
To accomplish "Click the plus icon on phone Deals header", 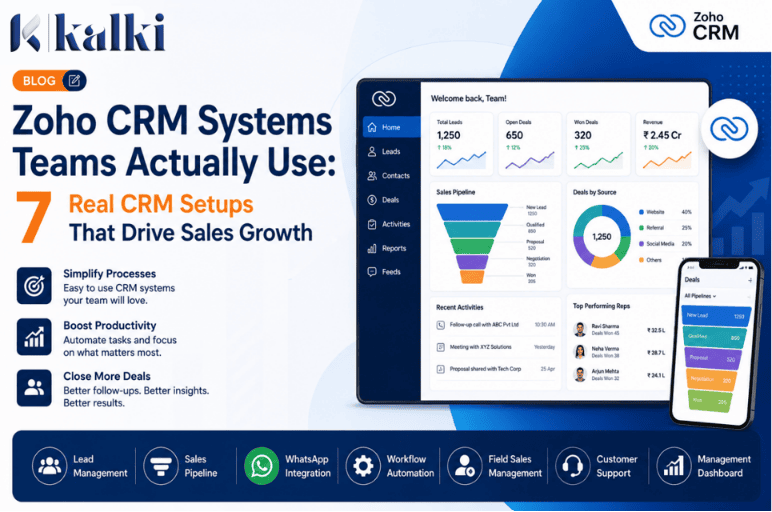I will click(750, 280).
